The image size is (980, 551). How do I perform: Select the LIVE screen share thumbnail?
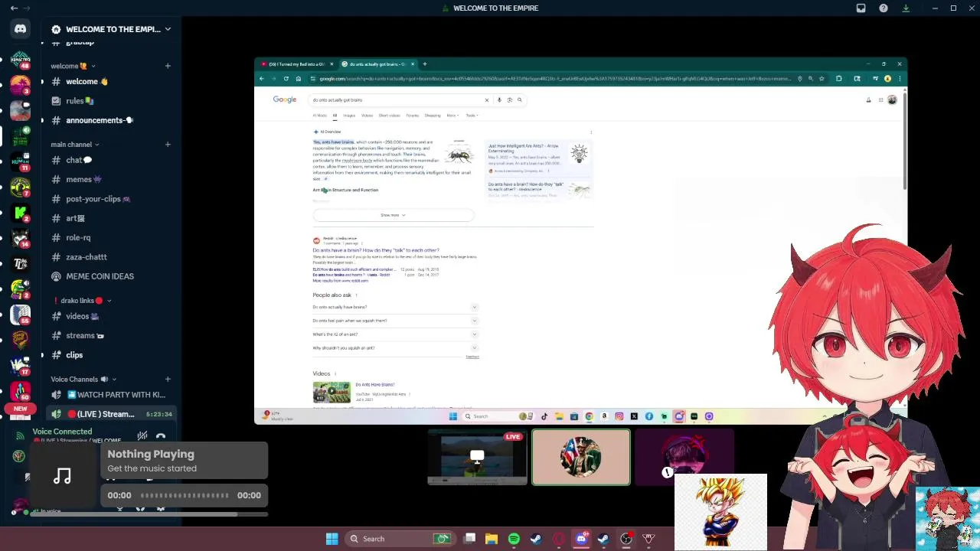[477, 458]
